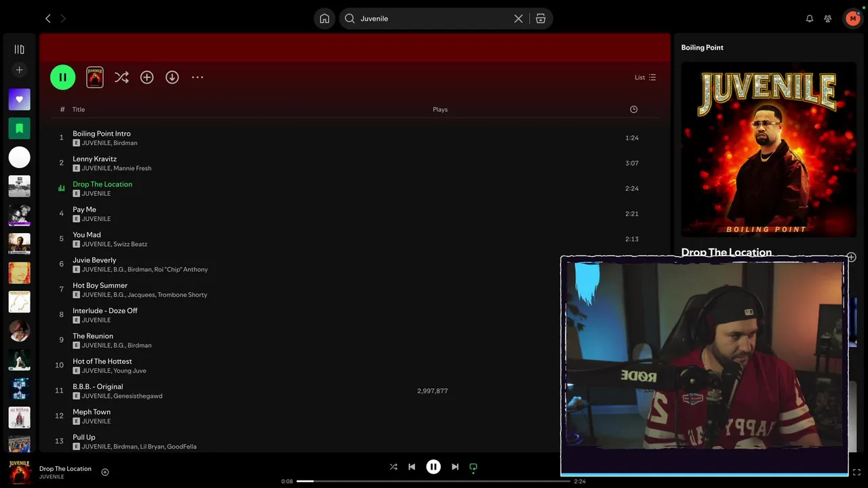Viewport: 868px width, 488px height.
Task: Open more options for the album
Action: [x=197, y=77]
